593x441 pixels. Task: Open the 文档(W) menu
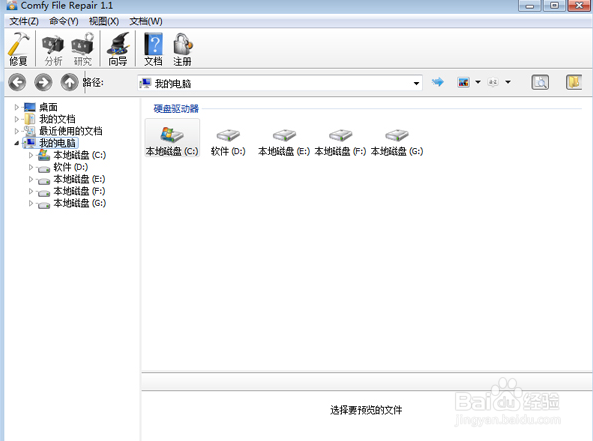[146, 21]
